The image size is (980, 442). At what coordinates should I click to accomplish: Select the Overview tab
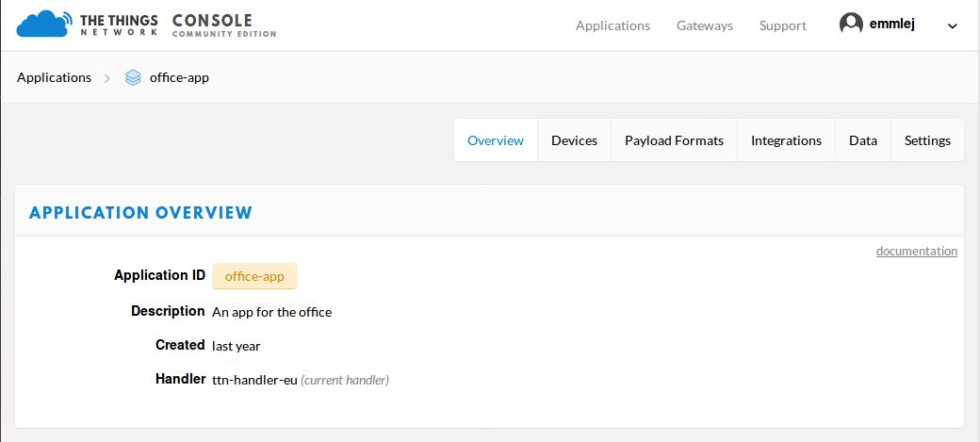[496, 140]
